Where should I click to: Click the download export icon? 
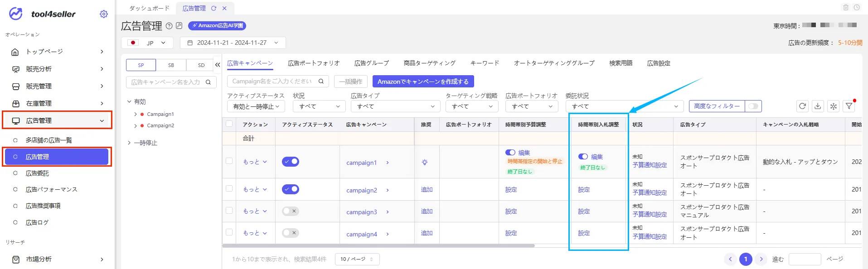(818, 106)
